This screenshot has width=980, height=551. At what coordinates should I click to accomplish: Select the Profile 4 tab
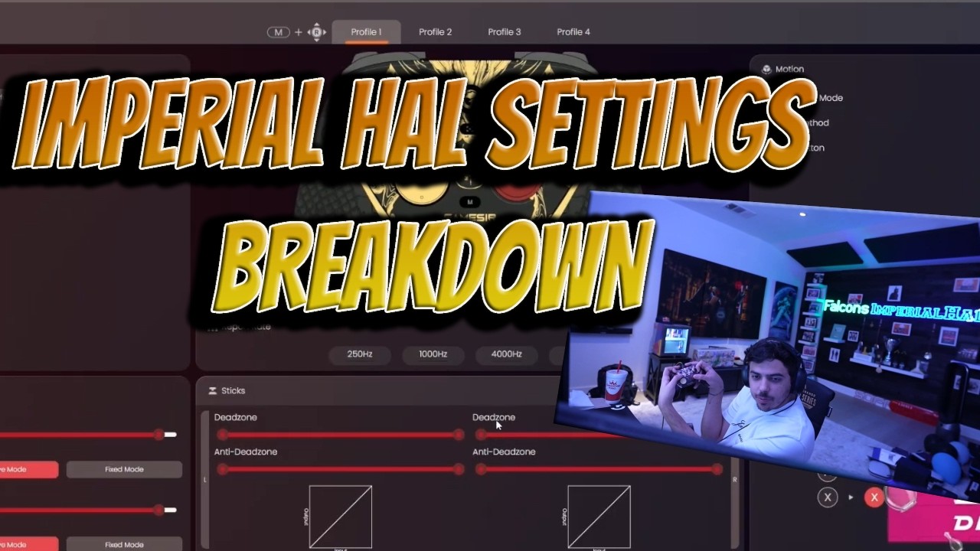573,32
